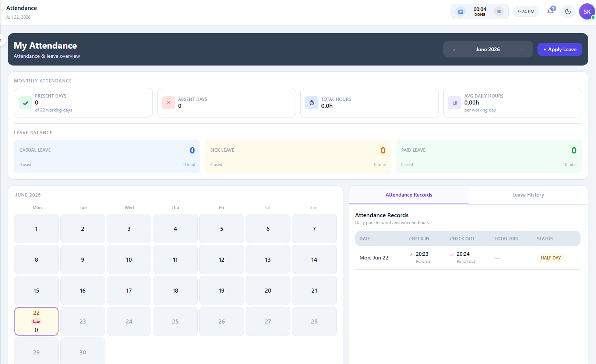The height and width of the screenshot is (364, 596).
Task: Open the Paid Leave balance card
Action: click(x=489, y=156)
